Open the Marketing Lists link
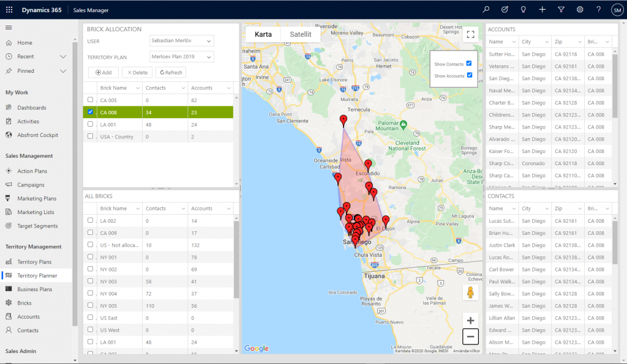 [x=36, y=212]
